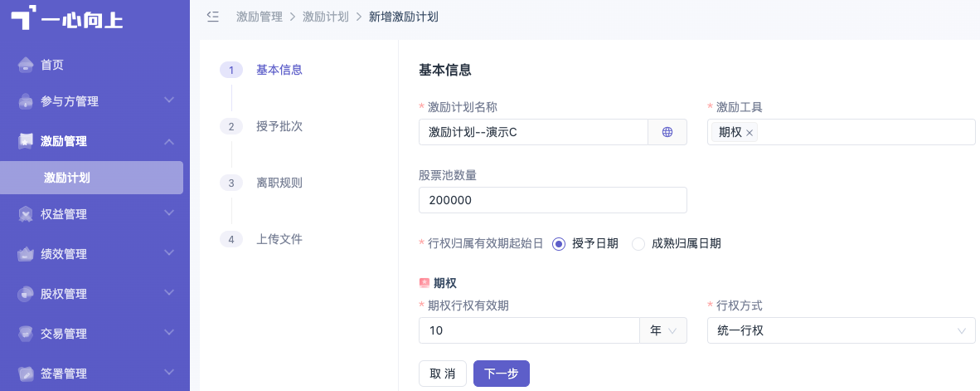The width and height of the screenshot is (980, 391).
Task: Go to step 2 授予批次
Action: (x=279, y=126)
